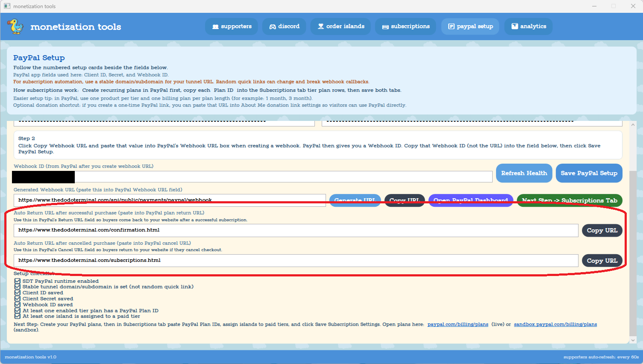
Task: Copy the generated webhook URL
Action: tap(405, 200)
